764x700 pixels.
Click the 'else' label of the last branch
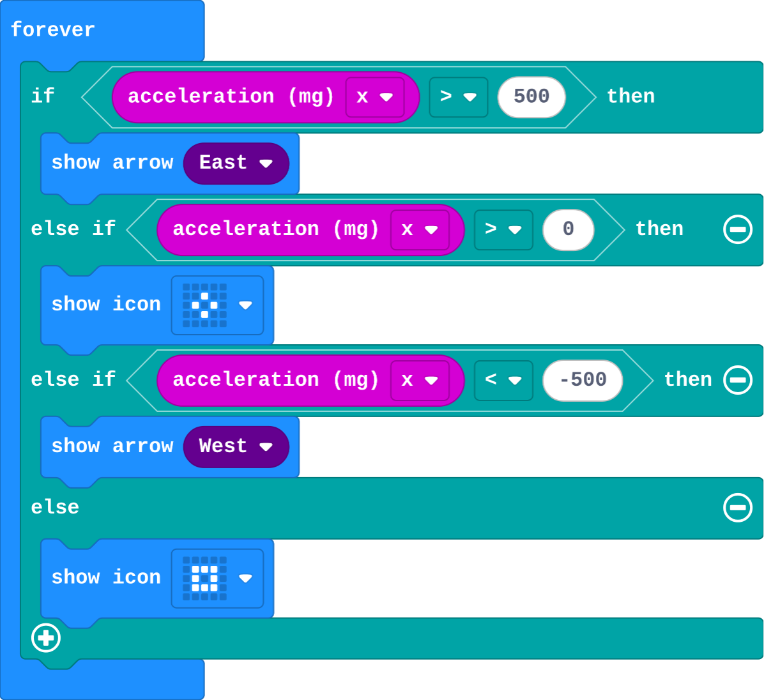[55, 508]
